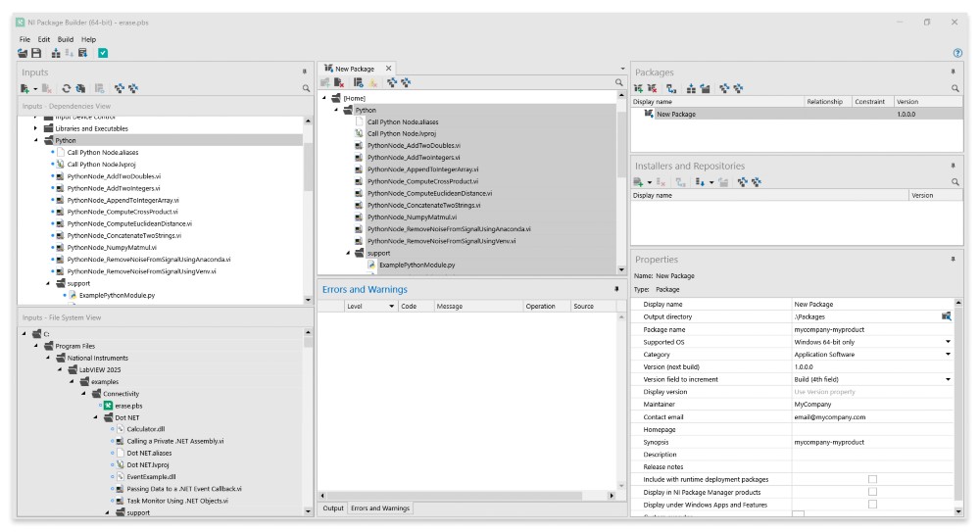The width and height of the screenshot is (980, 532).
Task: Open the Build menu
Action: pos(66,39)
